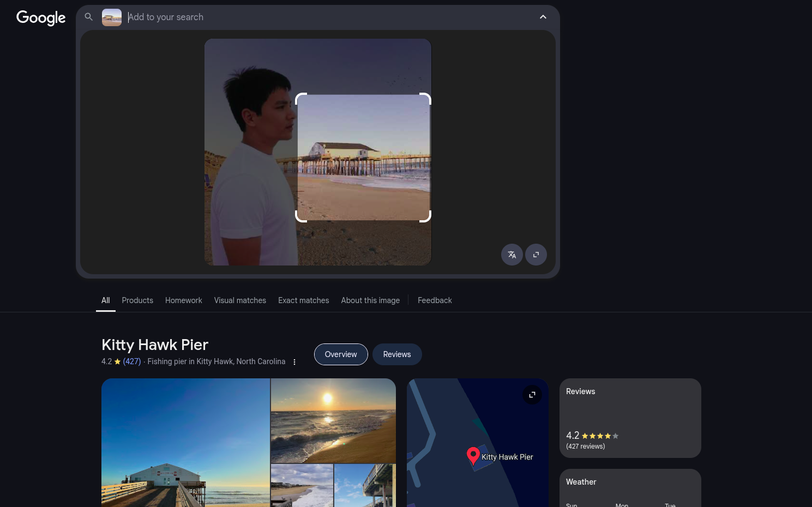Click the (427) reviews count link
This screenshot has height=507, width=812.
coord(132,361)
